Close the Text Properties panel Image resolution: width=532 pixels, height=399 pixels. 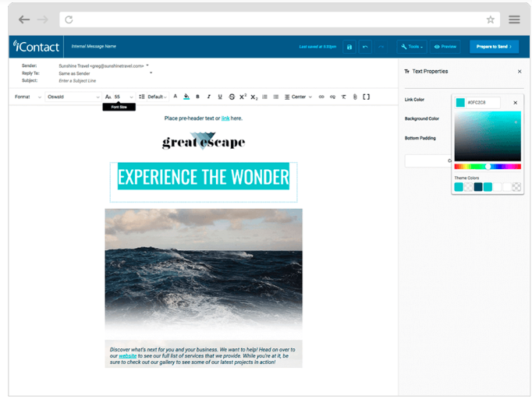pyautogui.click(x=520, y=72)
